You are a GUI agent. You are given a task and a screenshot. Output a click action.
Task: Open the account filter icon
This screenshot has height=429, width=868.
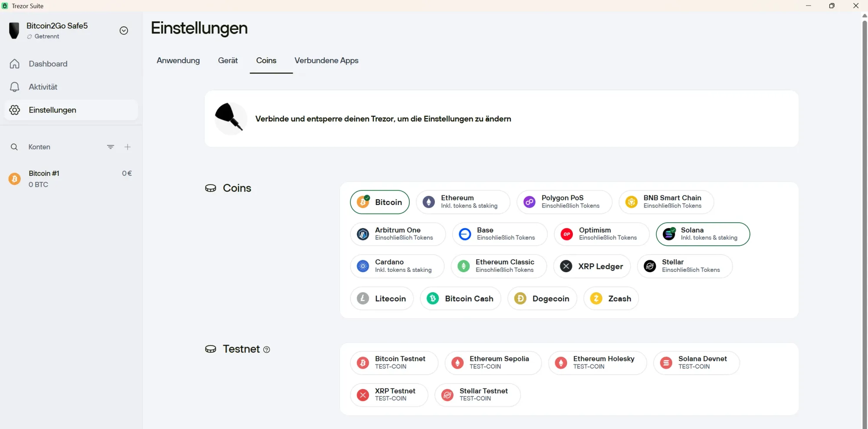111,147
